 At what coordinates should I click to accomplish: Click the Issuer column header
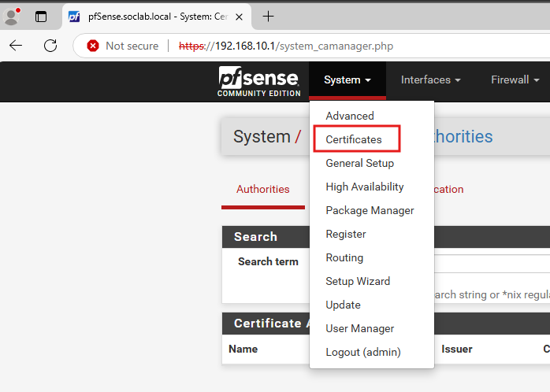click(457, 349)
